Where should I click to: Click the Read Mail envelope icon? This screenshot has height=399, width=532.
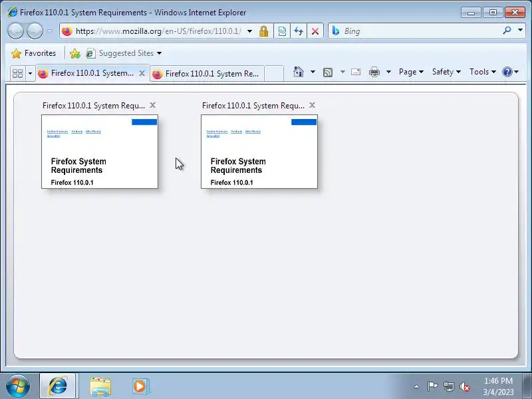tap(356, 72)
